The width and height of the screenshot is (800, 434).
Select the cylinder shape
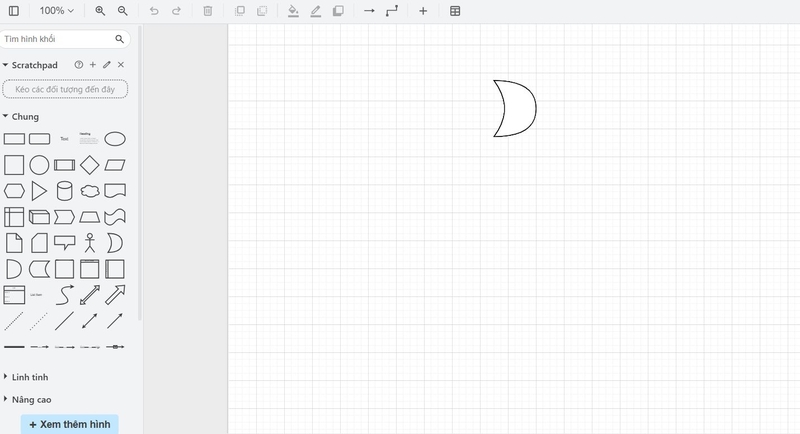click(64, 191)
